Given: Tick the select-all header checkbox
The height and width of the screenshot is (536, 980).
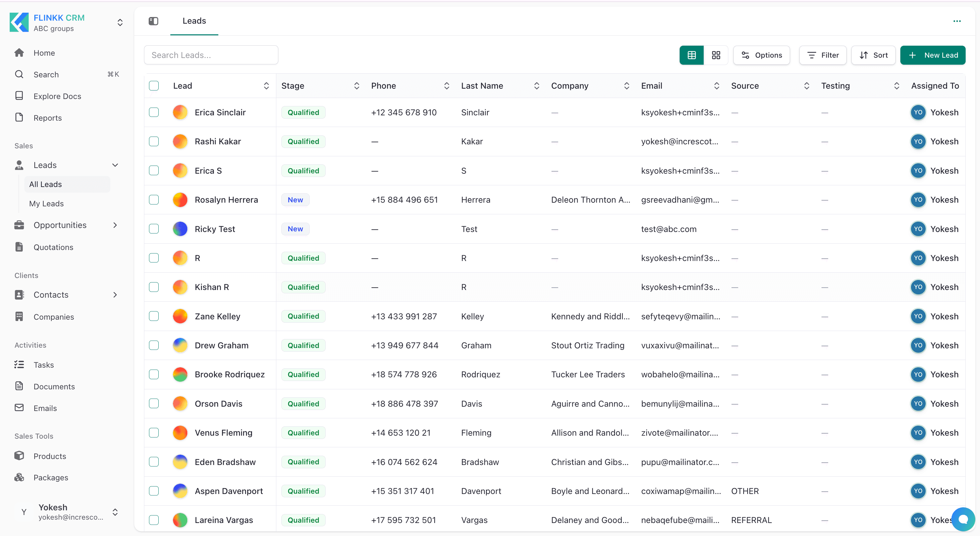Looking at the screenshot, I should pyautogui.click(x=154, y=86).
